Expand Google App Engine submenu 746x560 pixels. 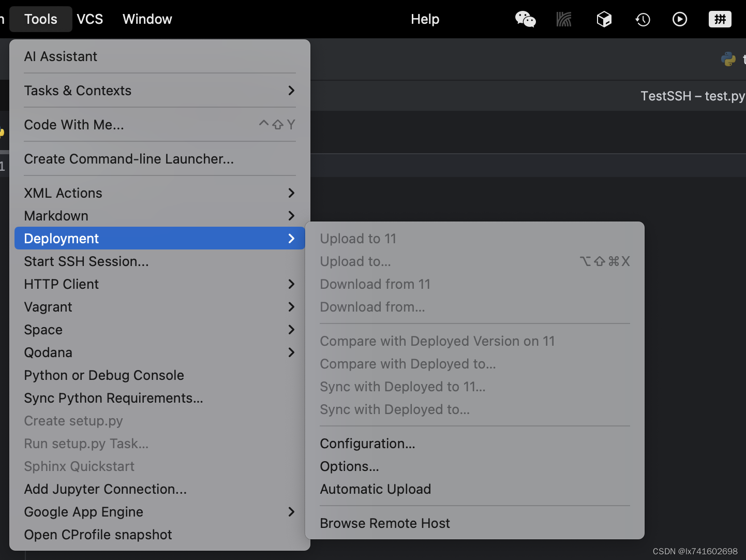click(160, 512)
